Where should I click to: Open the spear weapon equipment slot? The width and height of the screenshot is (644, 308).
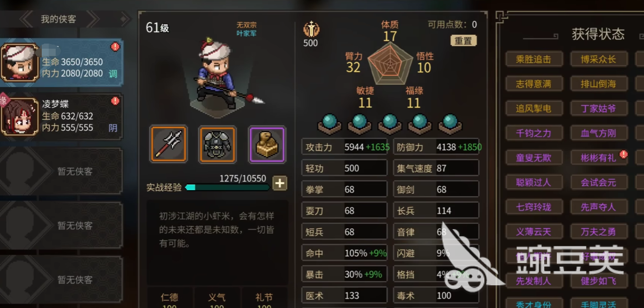168,144
